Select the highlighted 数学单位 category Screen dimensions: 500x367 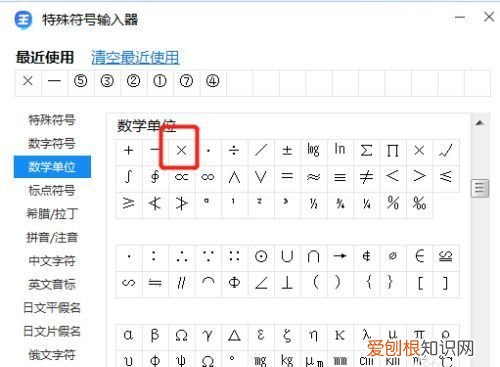pyautogui.click(x=52, y=167)
